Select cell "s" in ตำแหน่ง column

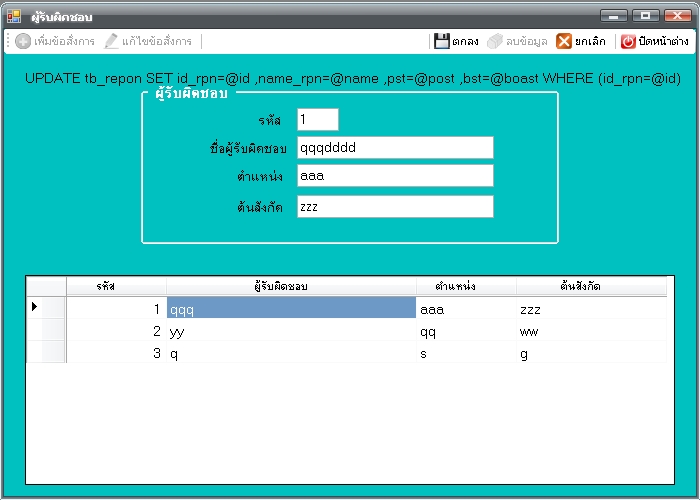467,352
